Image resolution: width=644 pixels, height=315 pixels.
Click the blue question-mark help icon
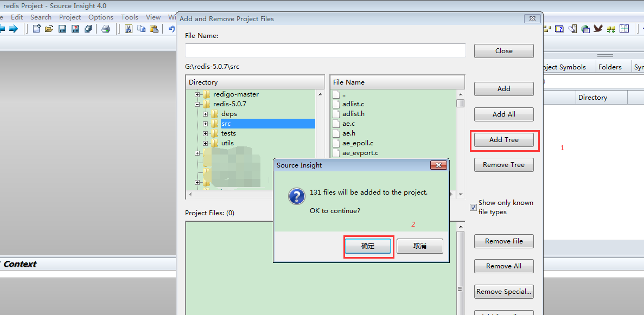559,29
